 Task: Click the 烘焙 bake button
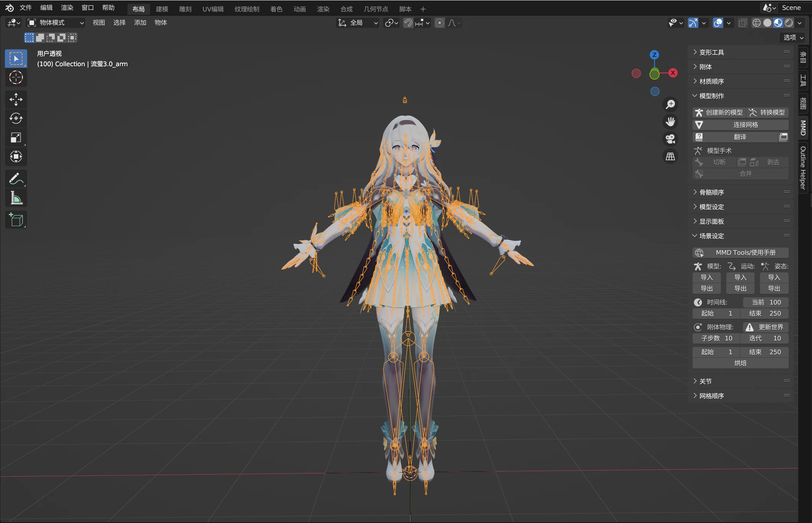pos(740,363)
